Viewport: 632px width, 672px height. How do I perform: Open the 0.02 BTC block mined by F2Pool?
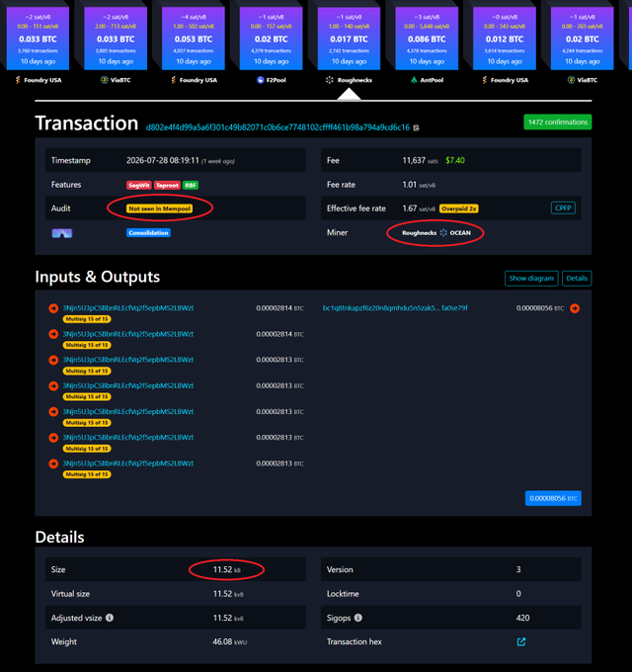[x=271, y=39]
